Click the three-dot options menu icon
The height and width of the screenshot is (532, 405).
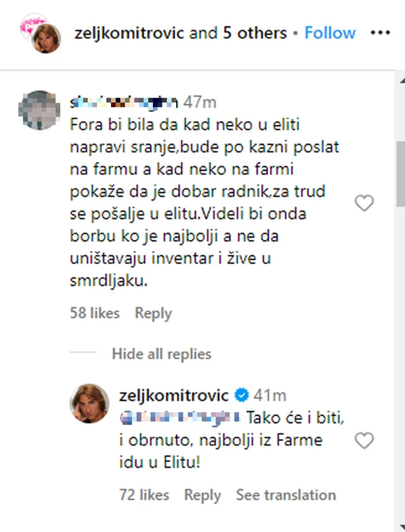pos(381,32)
